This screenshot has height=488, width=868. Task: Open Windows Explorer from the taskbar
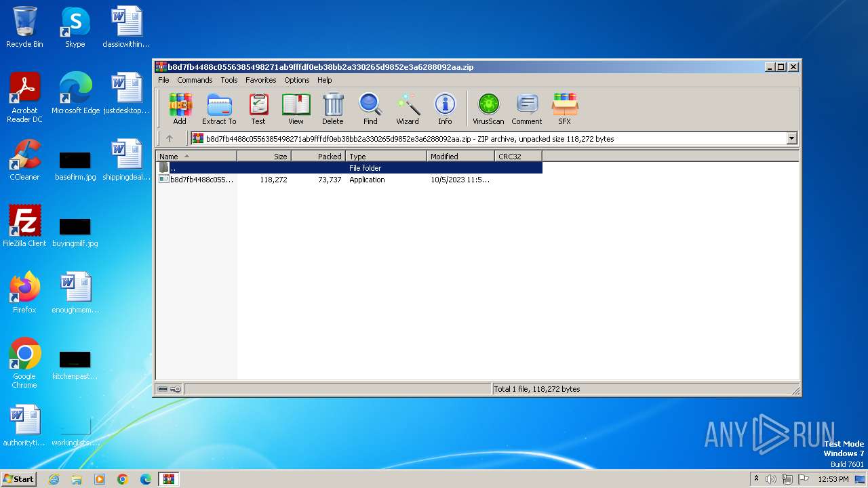77,479
